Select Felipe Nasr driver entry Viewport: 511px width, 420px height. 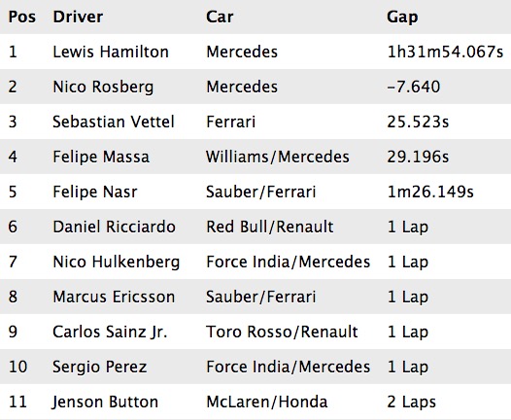tap(95, 192)
